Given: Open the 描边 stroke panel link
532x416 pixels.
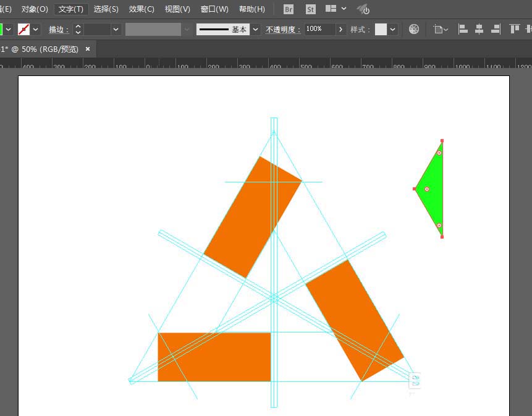Looking at the screenshot, I should click(x=59, y=30).
